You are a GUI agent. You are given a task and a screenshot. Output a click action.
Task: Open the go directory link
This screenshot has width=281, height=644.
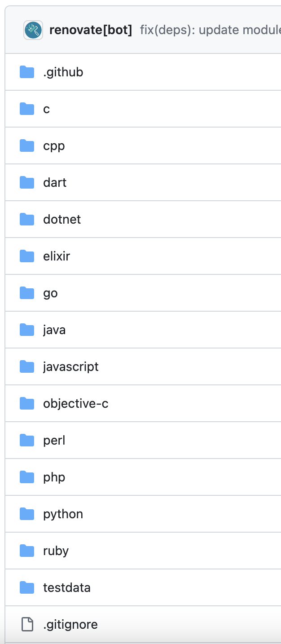(x=50, y=293)
